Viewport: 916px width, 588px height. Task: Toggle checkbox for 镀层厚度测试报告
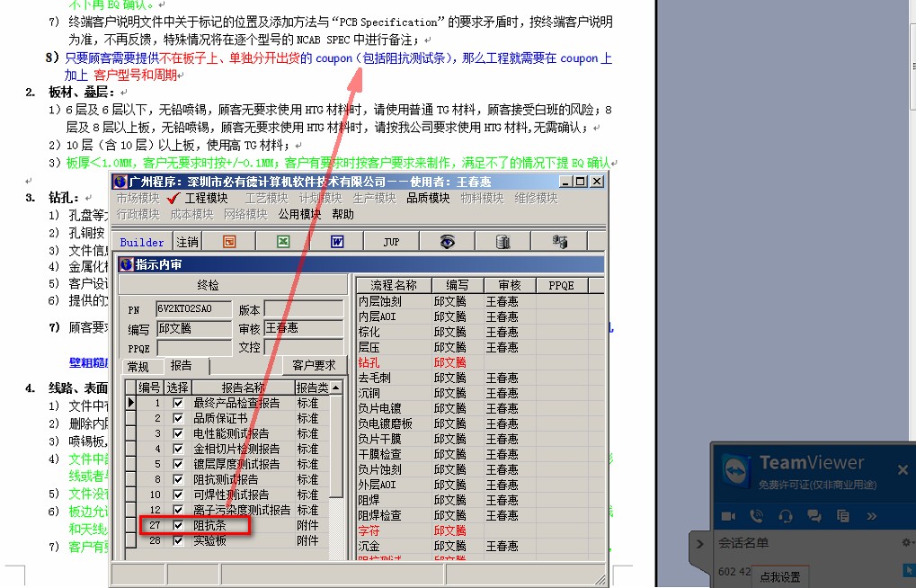(x=178, y=464)
